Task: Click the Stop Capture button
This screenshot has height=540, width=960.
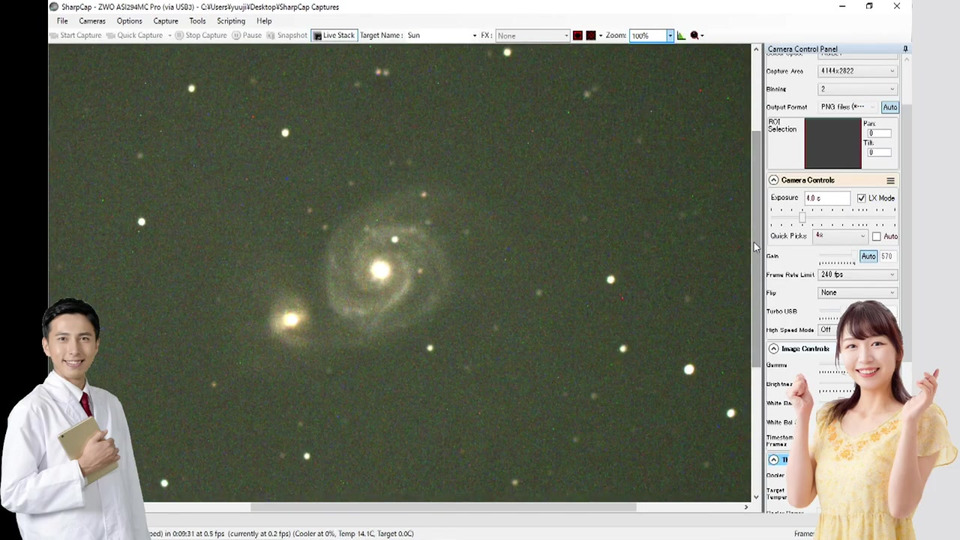Action: (x=201, y=36)
